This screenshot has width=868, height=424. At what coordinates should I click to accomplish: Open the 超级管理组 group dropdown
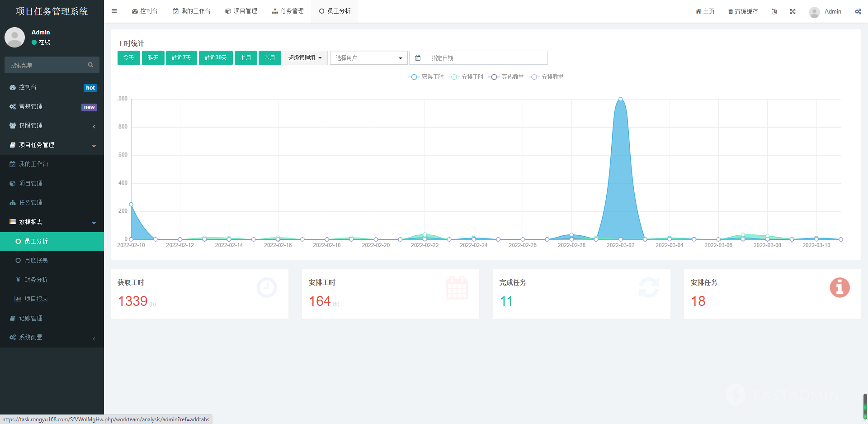305,58
